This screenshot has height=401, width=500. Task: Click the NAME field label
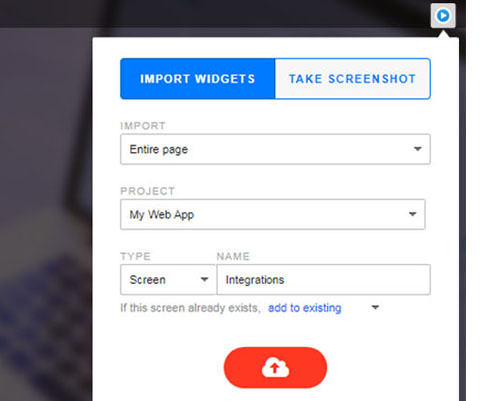(233, 256)
